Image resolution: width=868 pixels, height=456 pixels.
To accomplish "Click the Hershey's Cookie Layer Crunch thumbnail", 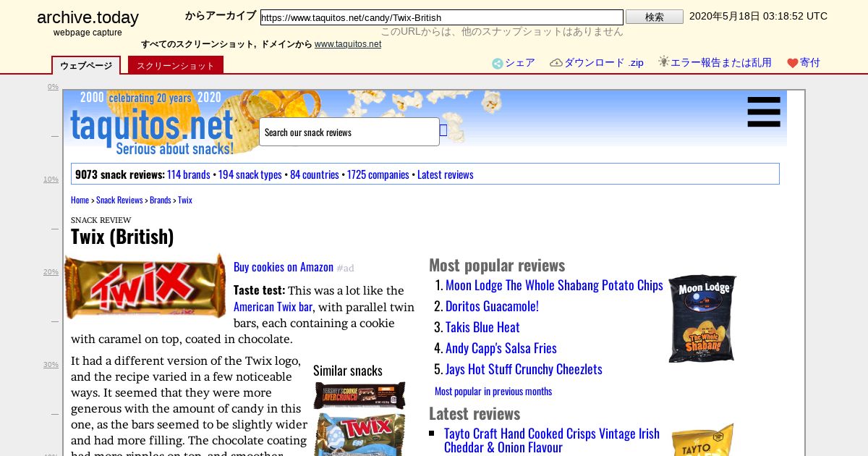I will tap(359, 396).
